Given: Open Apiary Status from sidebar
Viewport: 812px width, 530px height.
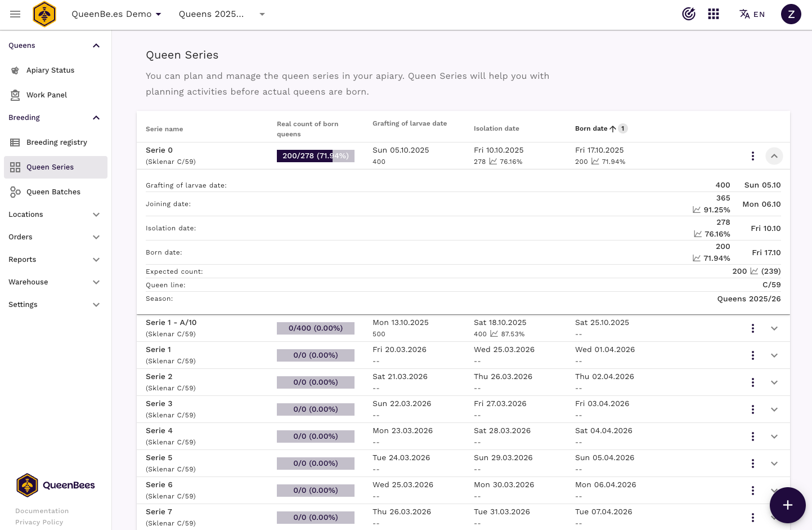Looking at the screenshot, I should pos(50,70).
